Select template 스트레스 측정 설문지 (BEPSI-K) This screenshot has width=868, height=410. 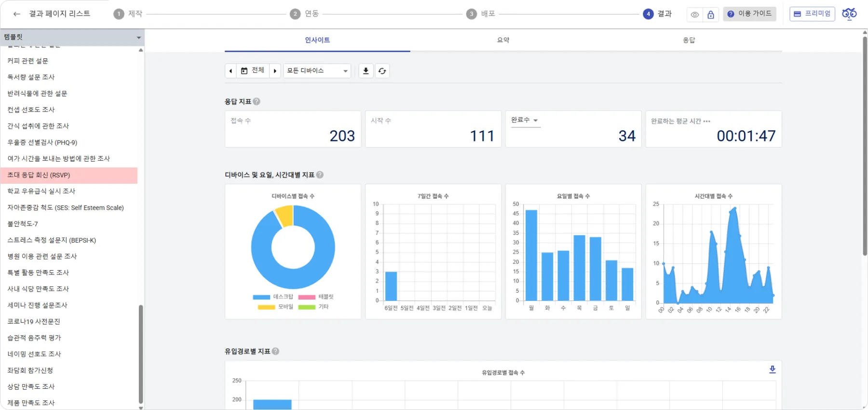[69, 240]
